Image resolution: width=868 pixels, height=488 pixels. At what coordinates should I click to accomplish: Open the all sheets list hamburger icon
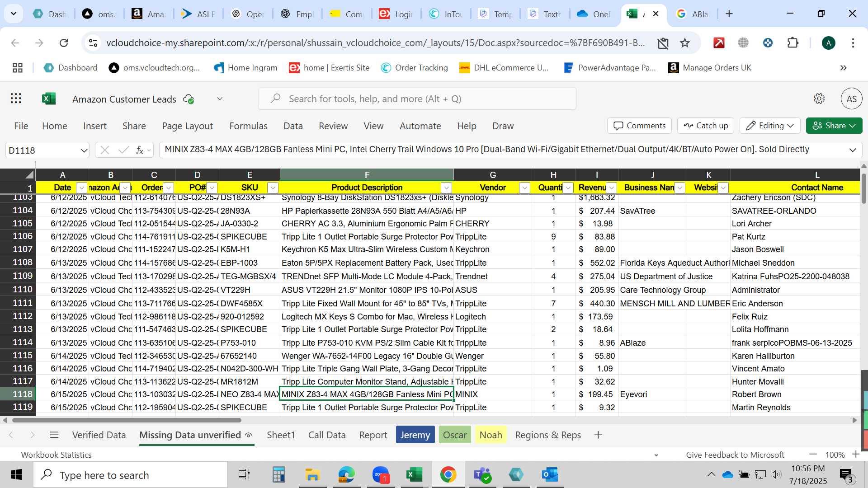(54, 435)
